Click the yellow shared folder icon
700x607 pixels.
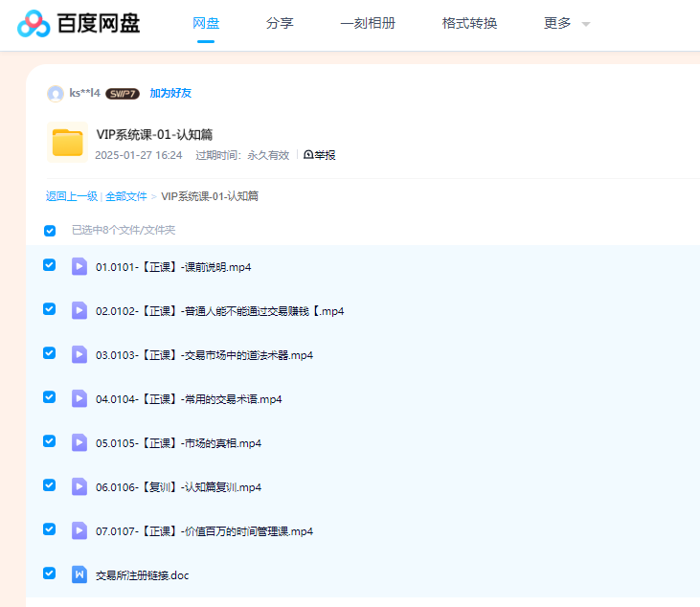67,143
